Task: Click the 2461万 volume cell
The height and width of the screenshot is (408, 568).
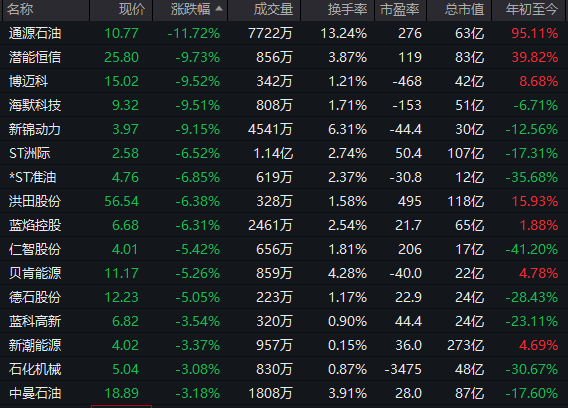Action: click(x=270, y=225)
